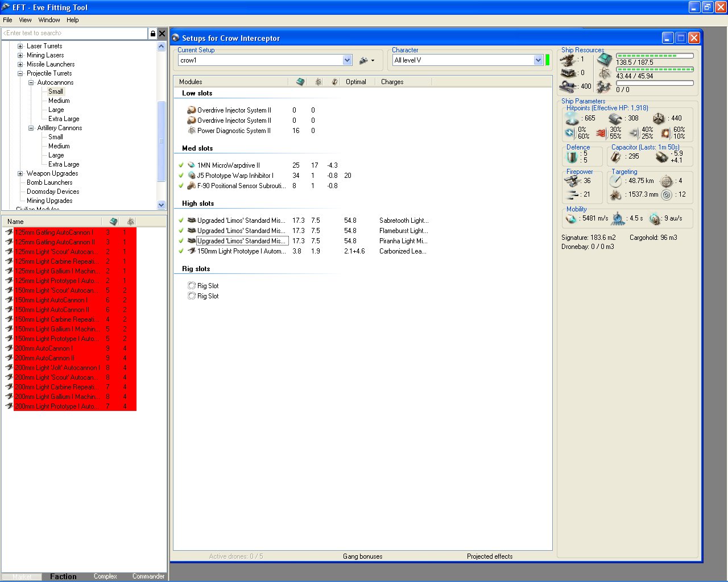Collapse the Artillery Cannons tree node
Image resolution: width=728 pixels, height=582 pixels.
tap(31, 128)
